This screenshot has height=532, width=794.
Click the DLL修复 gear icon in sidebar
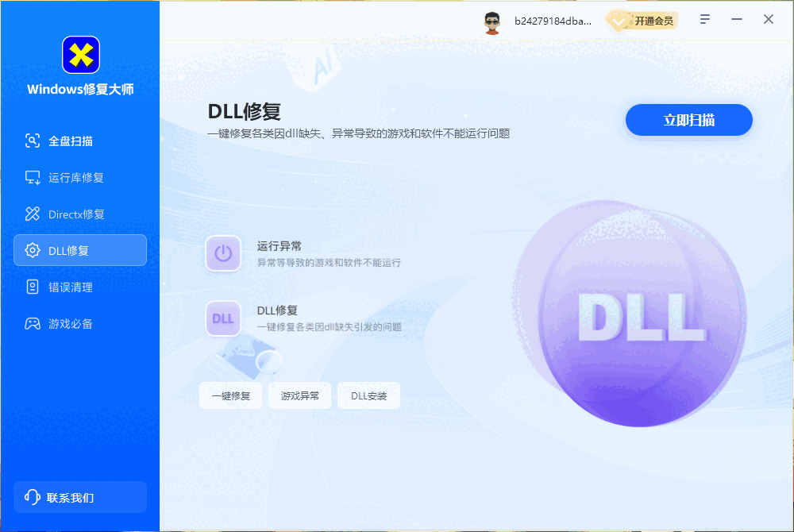(x=32, y=250)
